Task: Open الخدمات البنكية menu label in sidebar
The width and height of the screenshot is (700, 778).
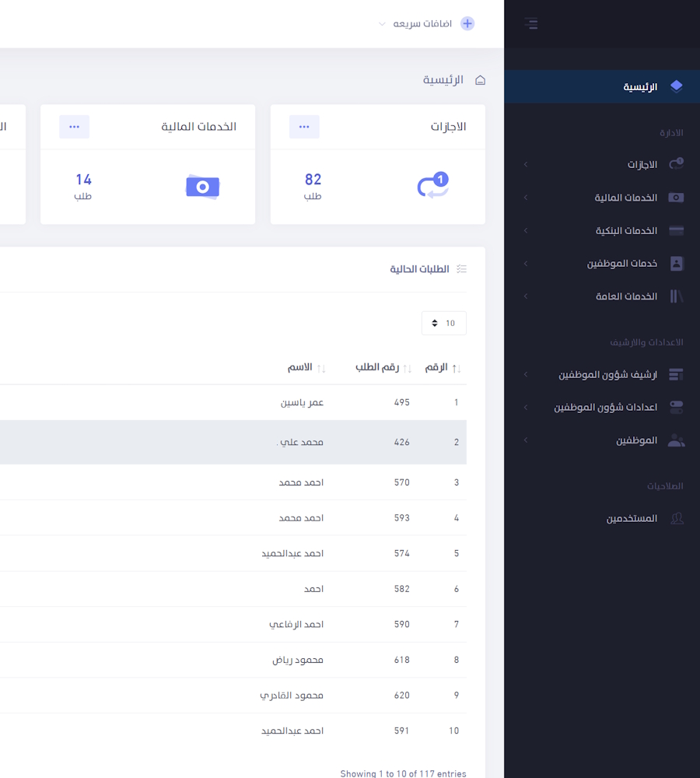Action: tap(626, 231)
